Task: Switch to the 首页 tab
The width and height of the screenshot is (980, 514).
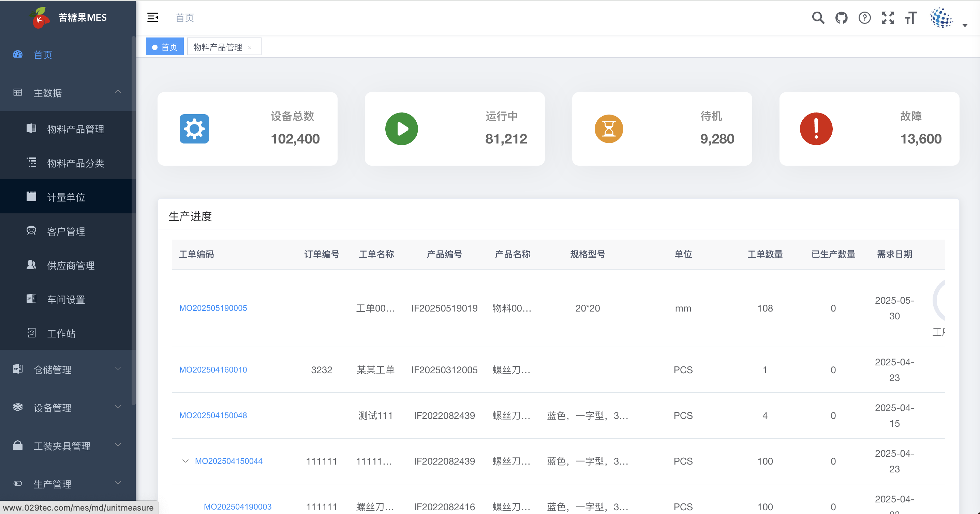Action: [x=165, y=47]
